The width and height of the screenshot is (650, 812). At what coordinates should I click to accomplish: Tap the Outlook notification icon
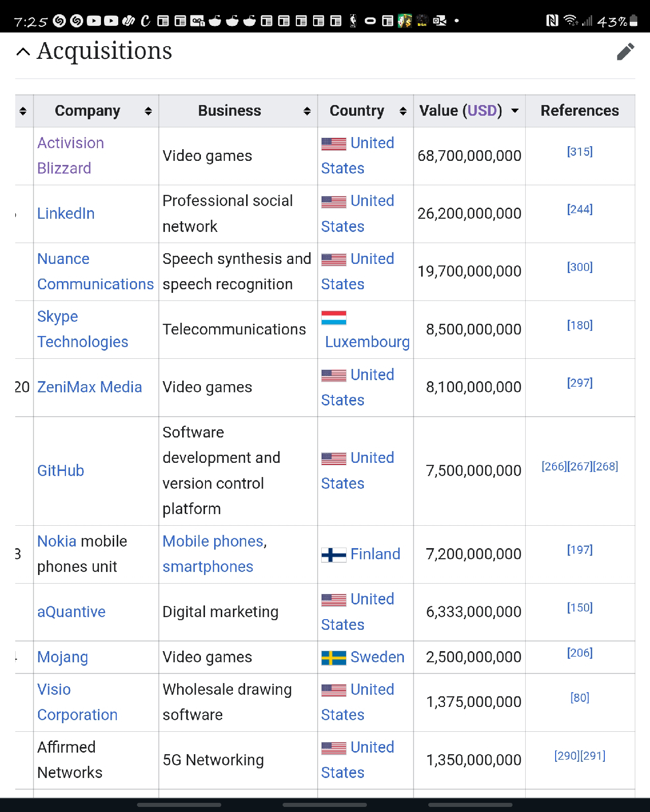[439, 21]
